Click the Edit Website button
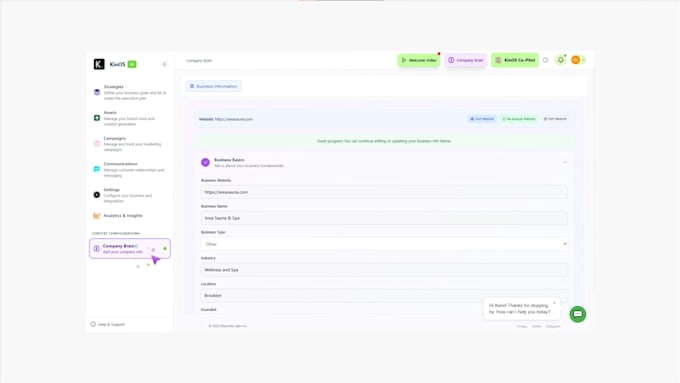The image size is (680, 383). [555, 119]
